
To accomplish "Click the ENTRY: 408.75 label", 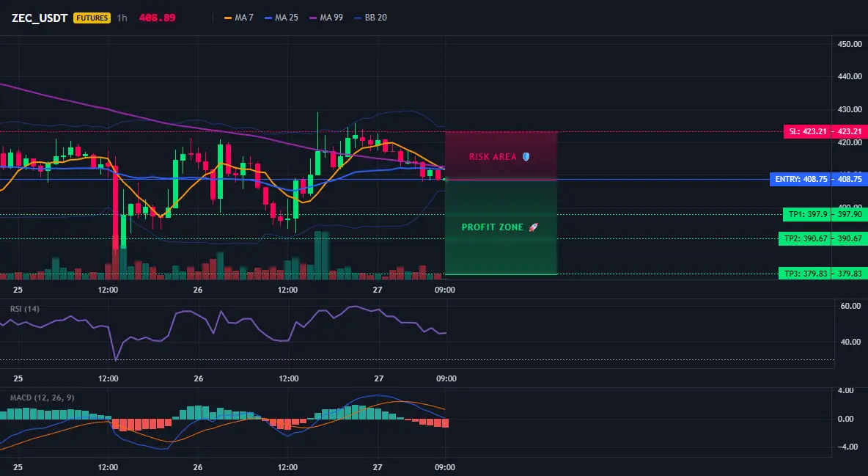I will pyautogui.click(x=801, y=179).
